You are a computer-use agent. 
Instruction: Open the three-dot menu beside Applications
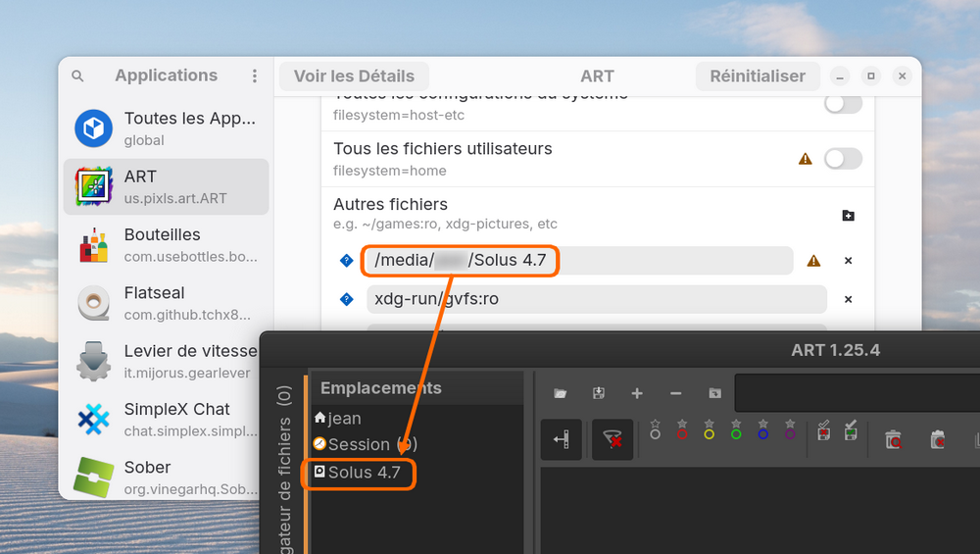255,76
